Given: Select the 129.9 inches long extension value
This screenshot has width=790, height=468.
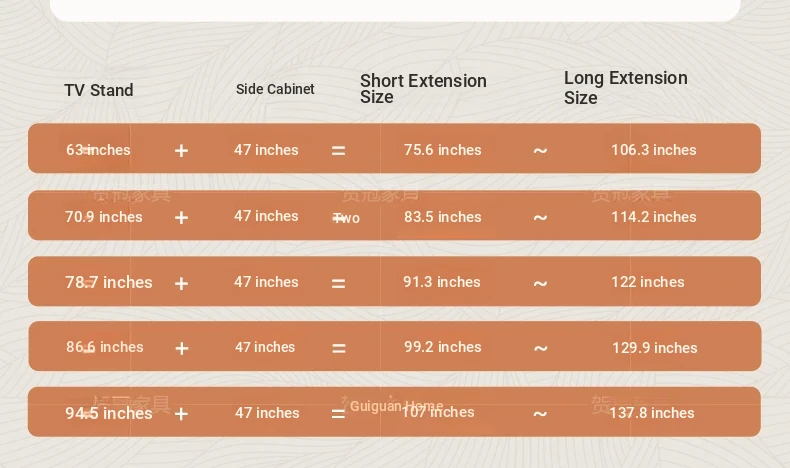Looking at the screenshot, I should (654, 348).
